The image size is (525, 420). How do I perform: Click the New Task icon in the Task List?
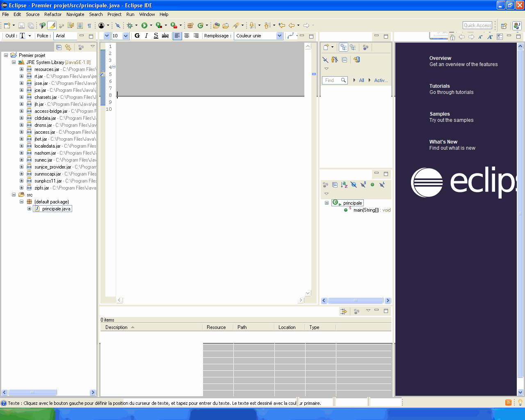tap(327, 47)
